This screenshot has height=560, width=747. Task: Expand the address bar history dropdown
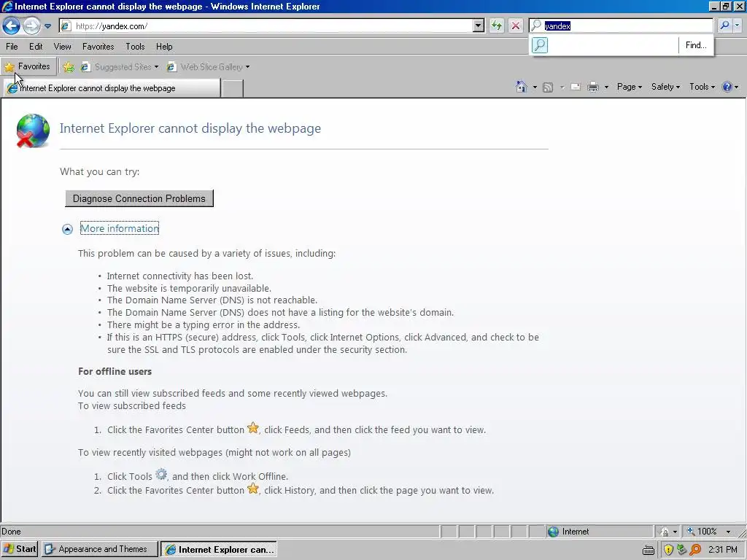pyautogui.click(x=479, y=26)
